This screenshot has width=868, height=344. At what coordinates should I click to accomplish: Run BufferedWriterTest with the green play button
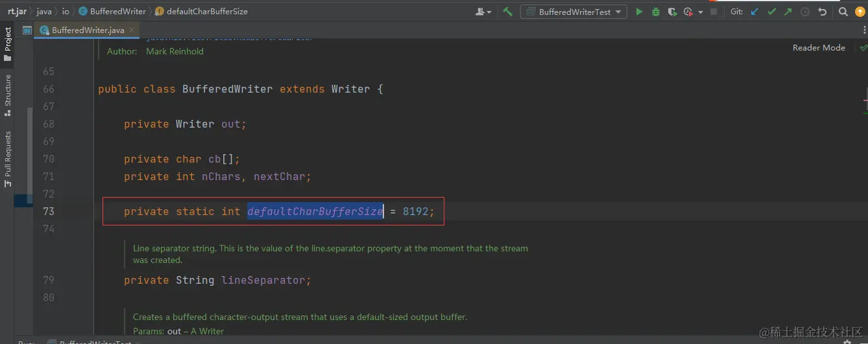click(639, 12)
